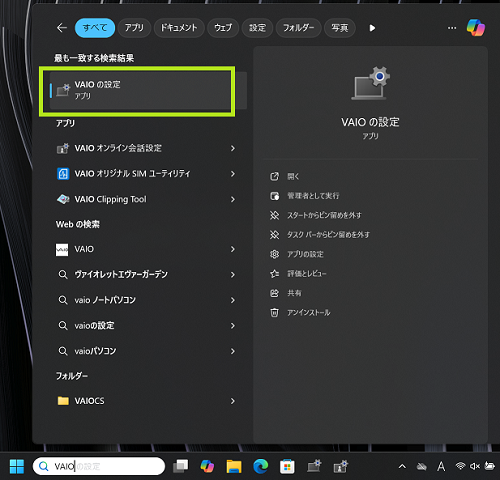Show hidden tray icons caret
Screen dimensions: 500x480
coord(402,466)
